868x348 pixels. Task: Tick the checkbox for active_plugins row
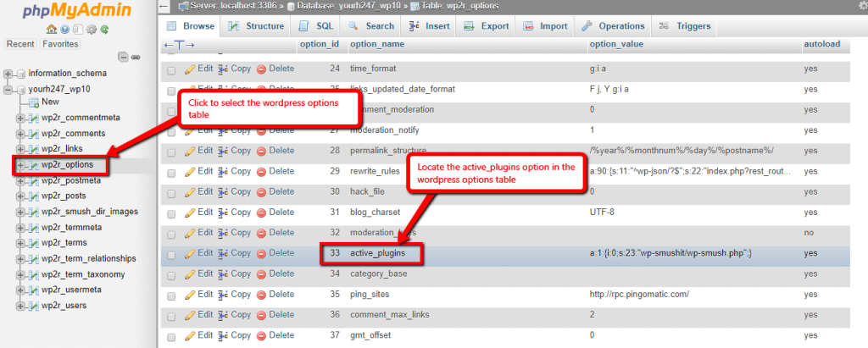(x=171, y=255)
